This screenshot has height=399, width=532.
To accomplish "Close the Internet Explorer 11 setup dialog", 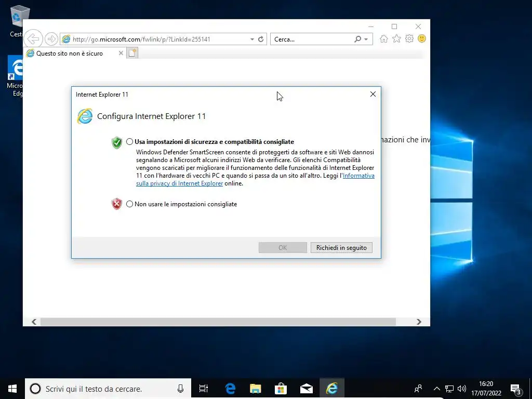I will click(x=373, y=94).
